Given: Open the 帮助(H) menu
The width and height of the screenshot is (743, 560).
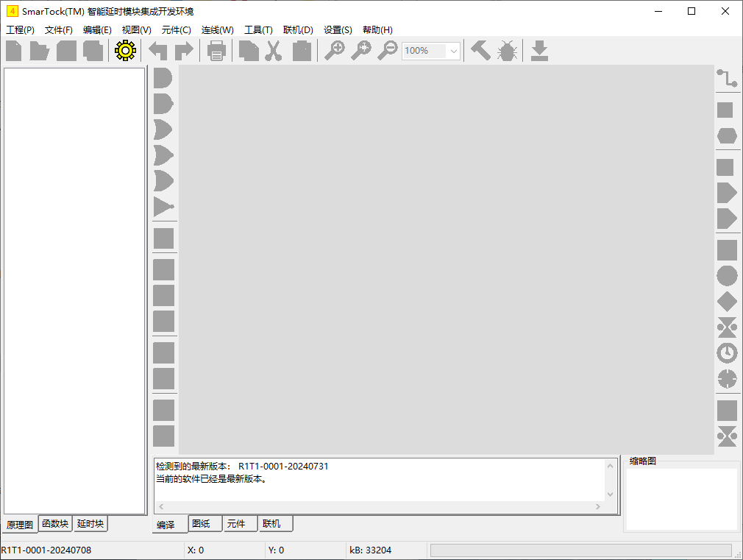Looking at the screenshot, I should click(377, 30).
